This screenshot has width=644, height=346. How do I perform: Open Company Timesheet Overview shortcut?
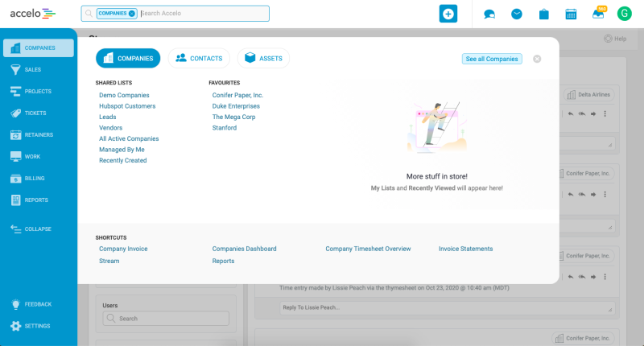pyautogui.click(x=368, y=249)
